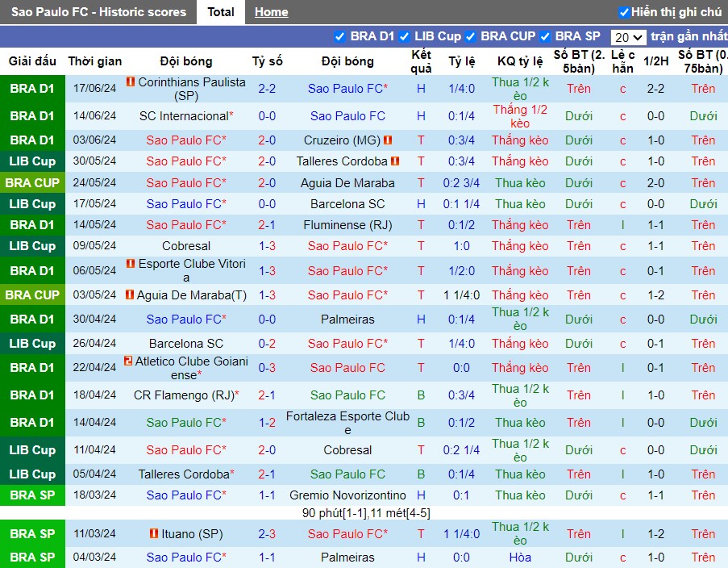728x568 pixels.
Task: Uncheck the LIB Cup league filter
Action: [x=404, y=36]
